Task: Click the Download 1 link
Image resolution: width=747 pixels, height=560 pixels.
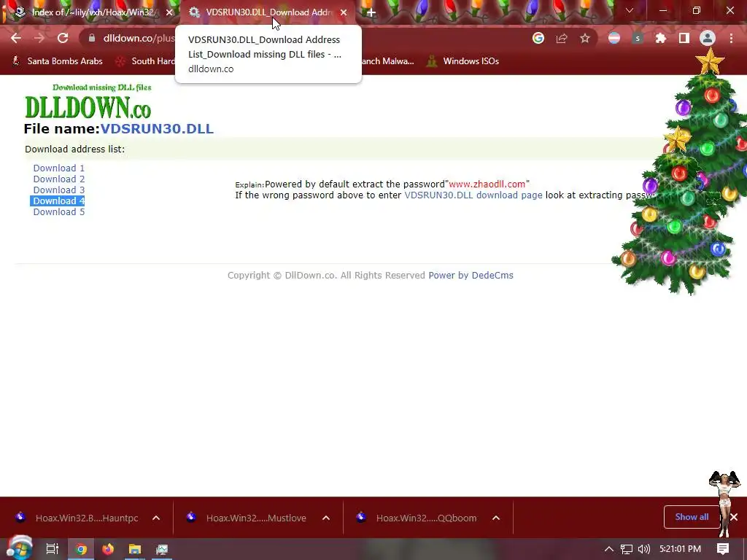Action: (58, 168)
